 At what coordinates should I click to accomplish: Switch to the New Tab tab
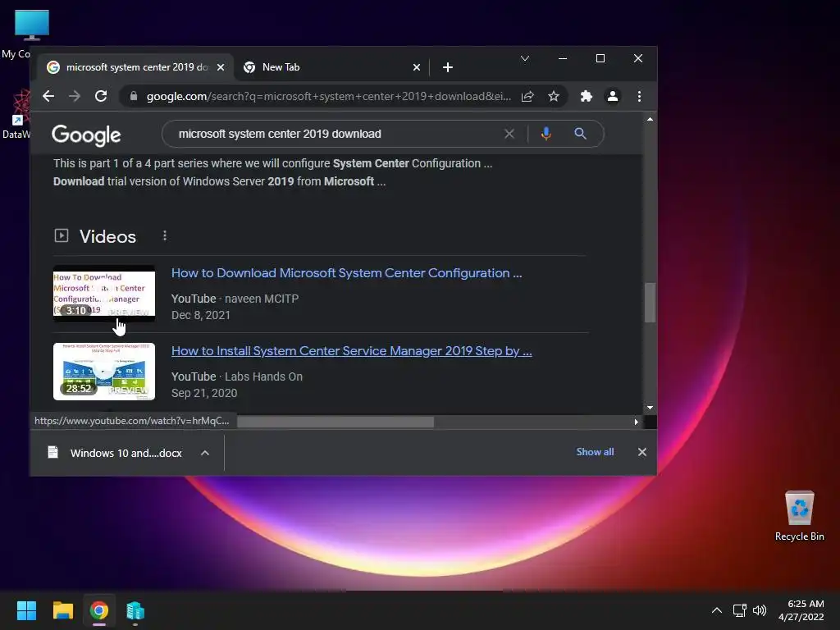coord(331,67)
